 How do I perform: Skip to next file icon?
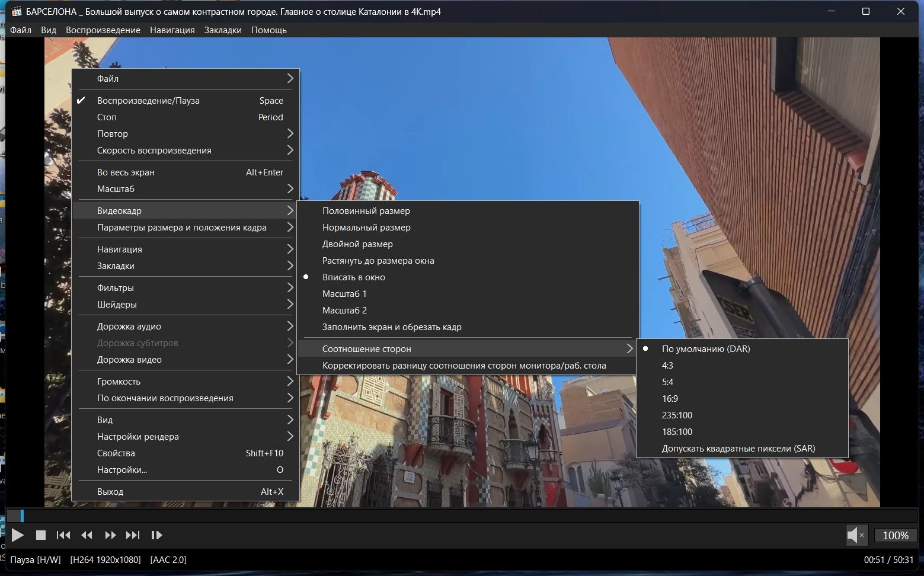(x=133, y=535)
